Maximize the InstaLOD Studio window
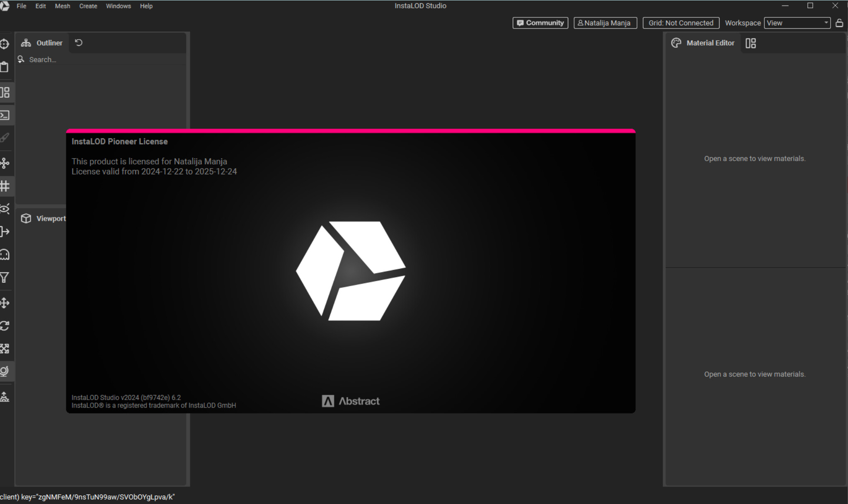Viewport: 848px width, 504px height. (x=810, y=6)
